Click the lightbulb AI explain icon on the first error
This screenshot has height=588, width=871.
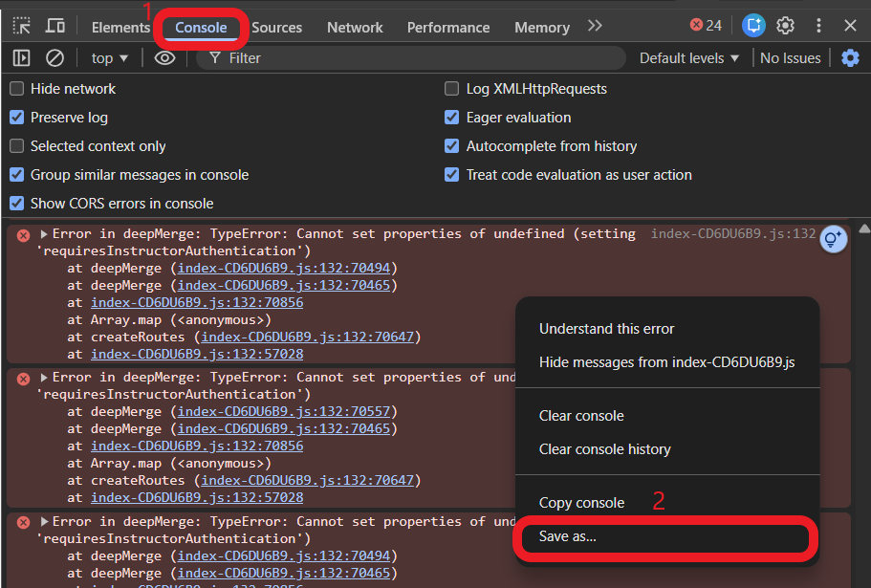pos(833,239)
